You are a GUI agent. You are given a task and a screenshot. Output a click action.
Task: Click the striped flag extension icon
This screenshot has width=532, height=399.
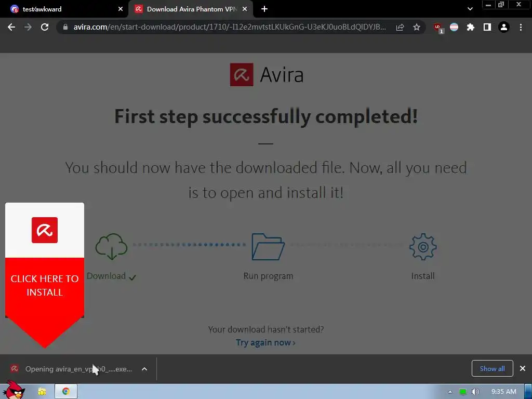click(454, 27)
